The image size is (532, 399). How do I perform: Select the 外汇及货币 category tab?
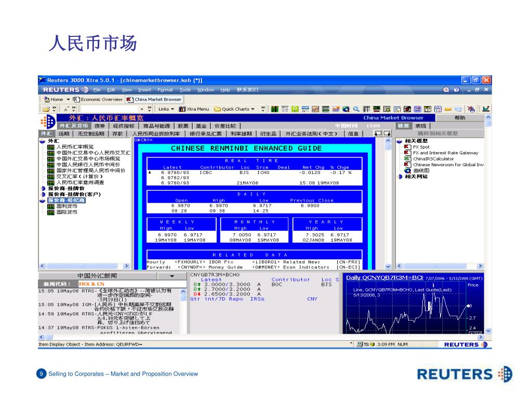point(74,126)
